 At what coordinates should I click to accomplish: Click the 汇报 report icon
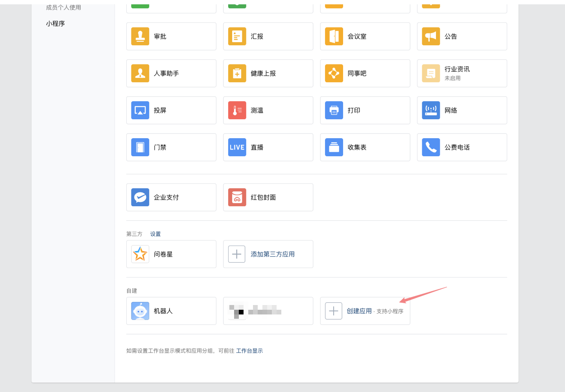pos(237,37)
